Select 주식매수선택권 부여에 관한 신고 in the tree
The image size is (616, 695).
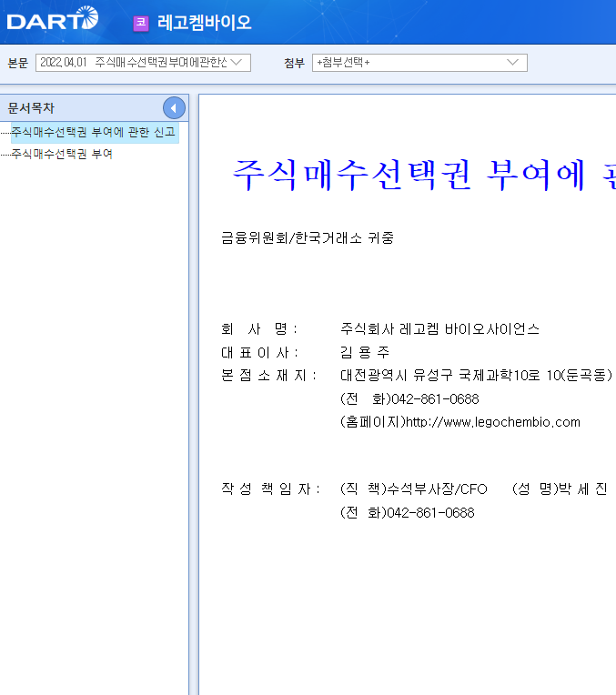pos(93,132)
